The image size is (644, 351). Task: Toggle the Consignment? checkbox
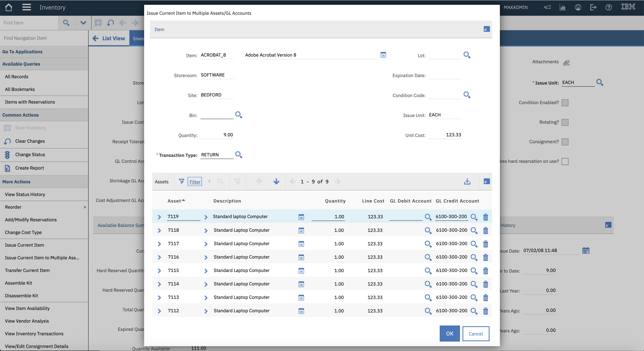click(x=565, y=142)
